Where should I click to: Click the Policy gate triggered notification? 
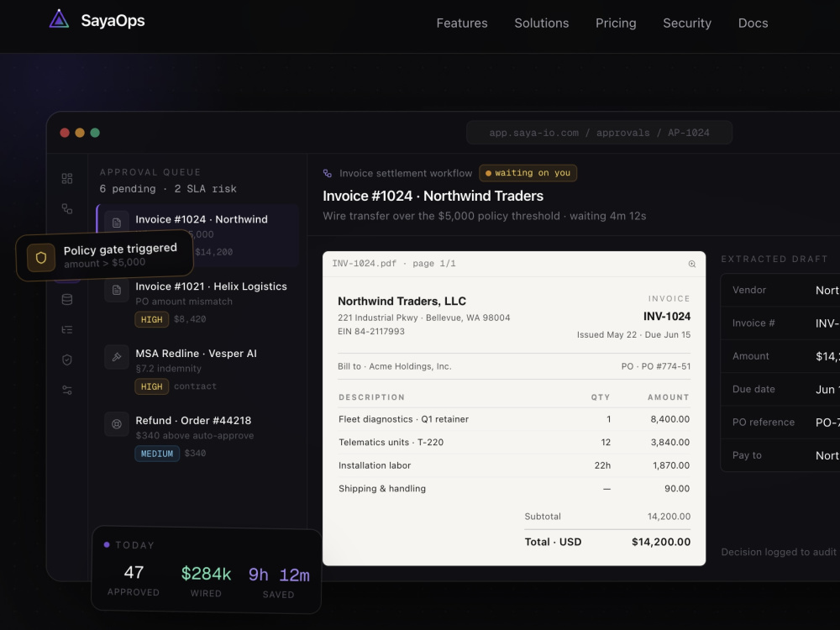[x=104, y=256]
